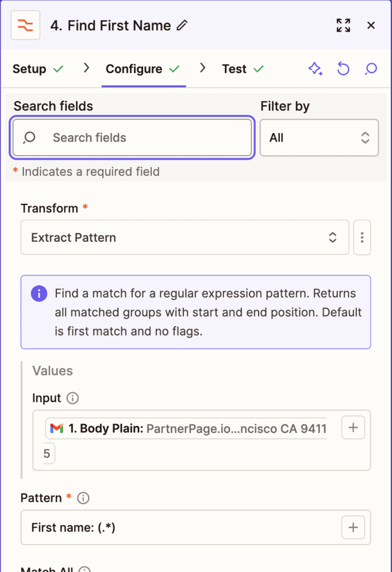Open the Transform Extract Pattern dropdown
The height and width of the screenshot is (572, 392).
point(184,237)
